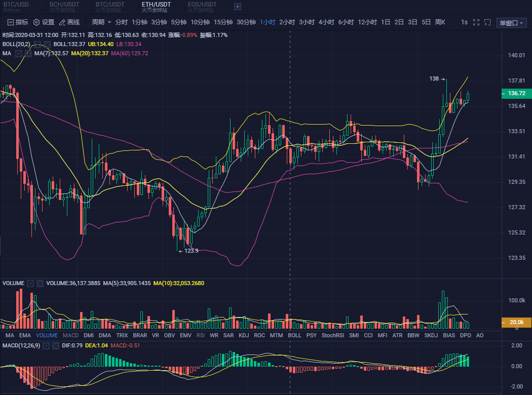532x395 pixels.
Task: Expand the 周期 period dropdown
Action: (x=101, y=22)
